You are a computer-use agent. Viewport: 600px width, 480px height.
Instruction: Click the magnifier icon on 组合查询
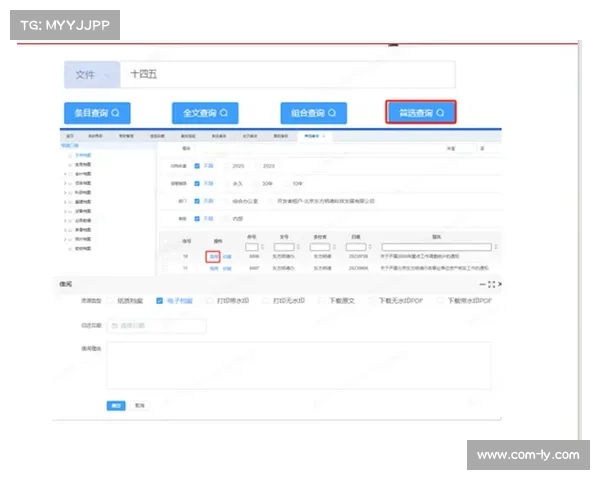(x=332, y=113)
